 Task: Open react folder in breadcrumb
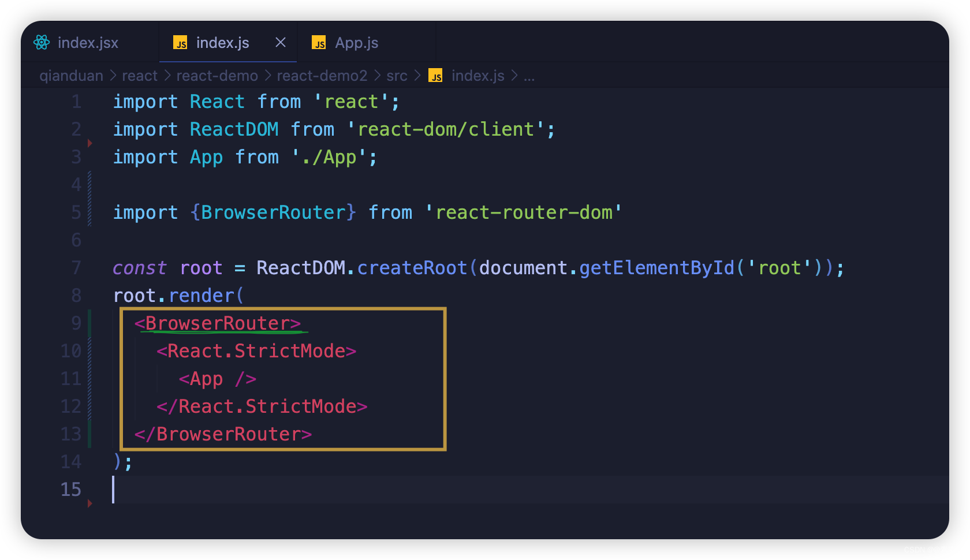(140, 76)
